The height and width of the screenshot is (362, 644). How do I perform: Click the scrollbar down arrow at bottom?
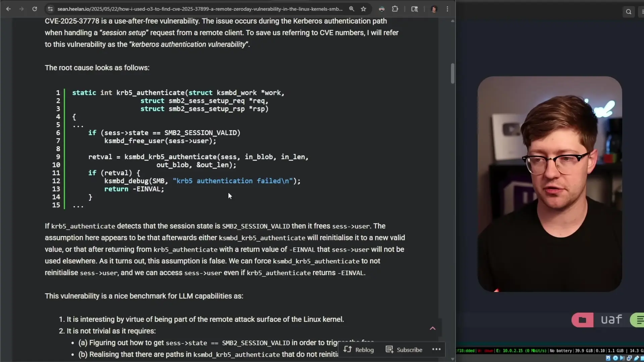[452, 359]
